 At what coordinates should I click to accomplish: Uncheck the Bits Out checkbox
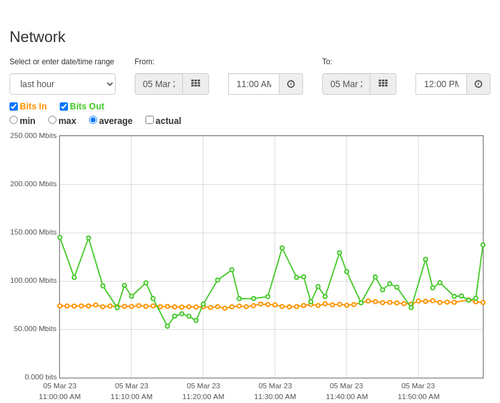[64, 106]
